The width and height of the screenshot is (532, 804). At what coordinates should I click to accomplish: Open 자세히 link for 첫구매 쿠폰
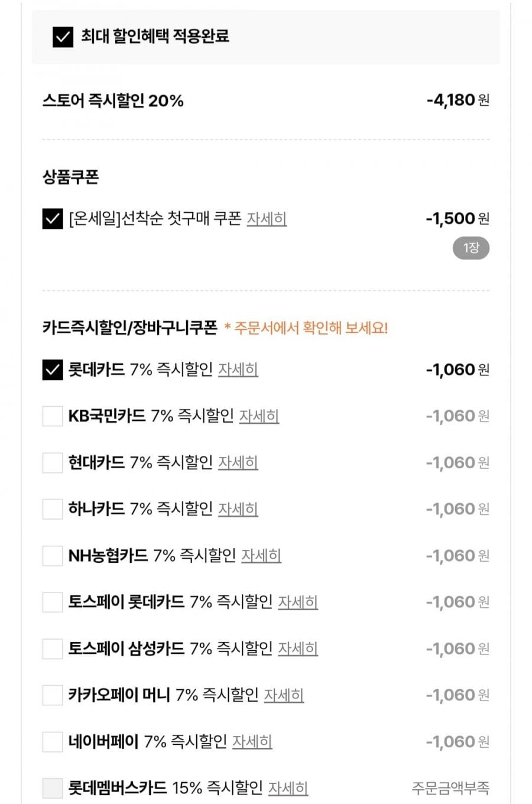click(x=267, y=219)
